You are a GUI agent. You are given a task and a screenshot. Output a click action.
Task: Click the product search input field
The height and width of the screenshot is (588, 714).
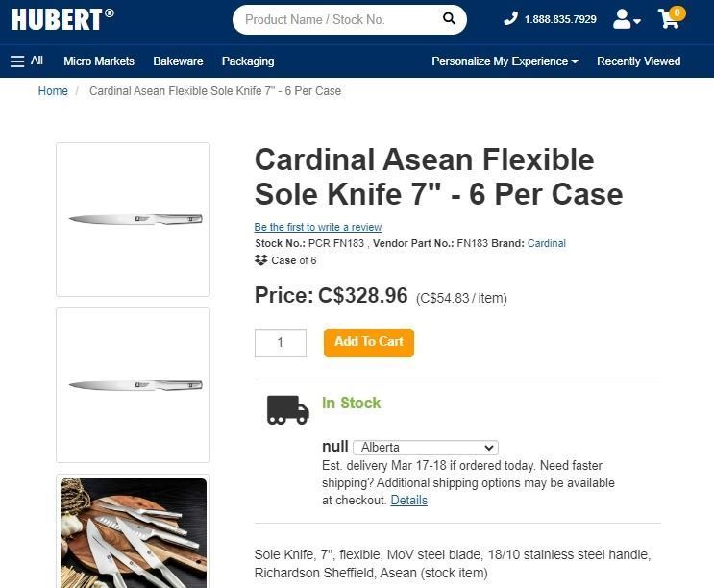[336, 19]
